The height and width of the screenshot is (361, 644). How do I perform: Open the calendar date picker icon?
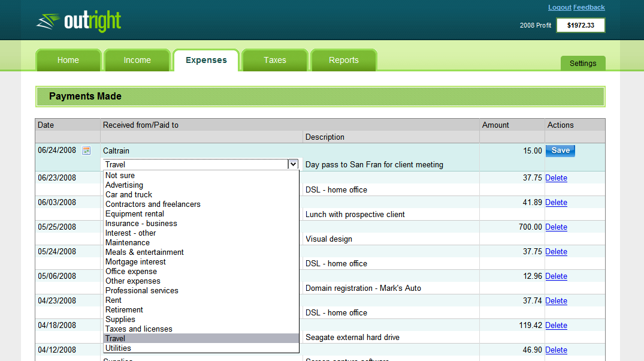click(86, 151)
